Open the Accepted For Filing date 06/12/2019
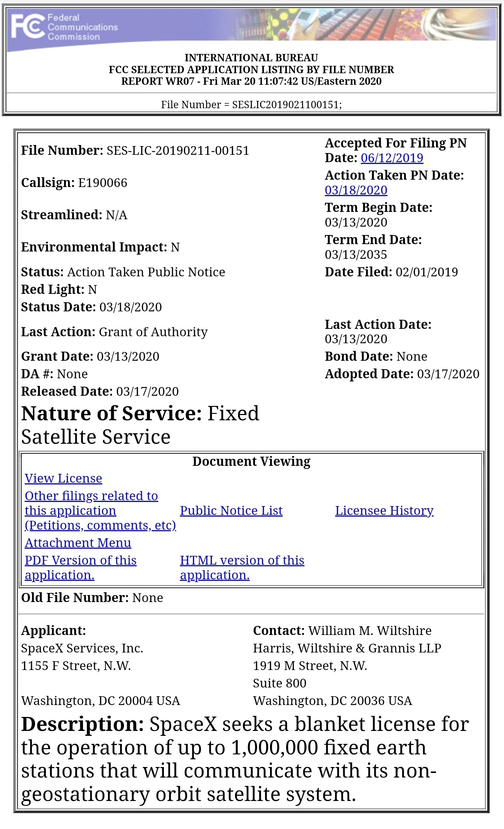Screen dimensions: 504x829 [392, 158]
